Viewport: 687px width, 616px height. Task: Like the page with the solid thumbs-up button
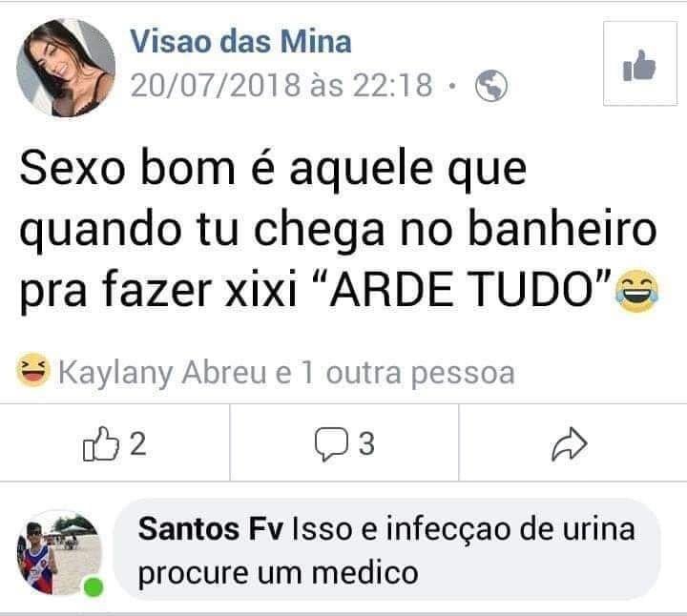(x=639, y=64)
